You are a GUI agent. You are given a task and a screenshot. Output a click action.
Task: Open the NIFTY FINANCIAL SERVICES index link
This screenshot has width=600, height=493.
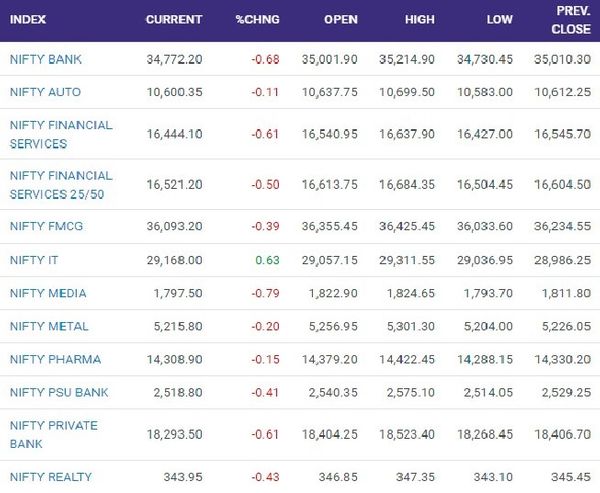tap(61, 134)
